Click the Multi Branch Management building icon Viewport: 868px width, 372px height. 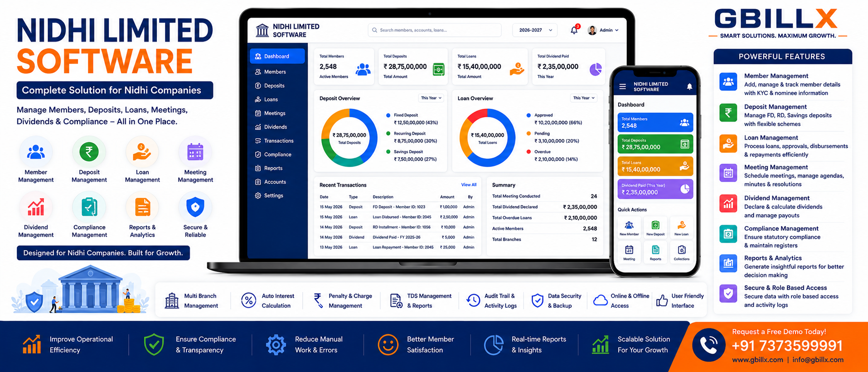click(x=172, y=300)
